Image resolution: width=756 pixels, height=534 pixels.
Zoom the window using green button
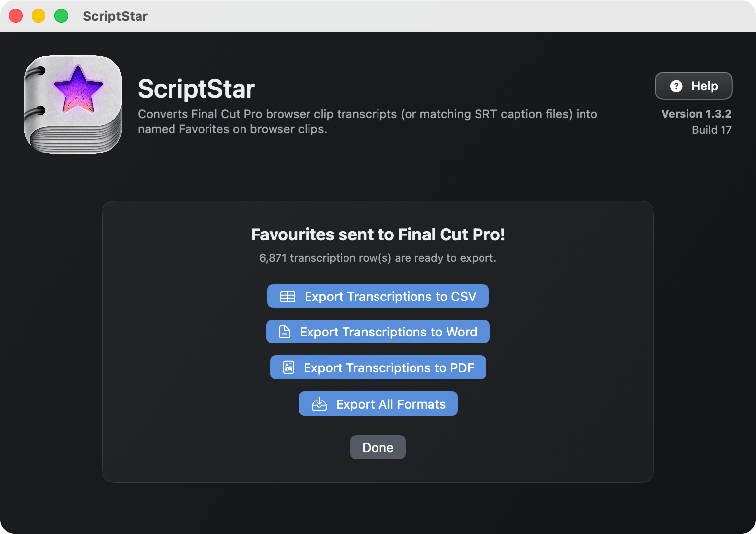tap(61, 16)
